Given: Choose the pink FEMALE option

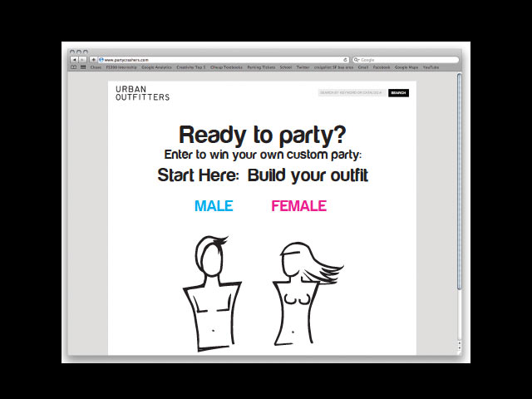Looking at the screenshot, I should coord(298,206).
